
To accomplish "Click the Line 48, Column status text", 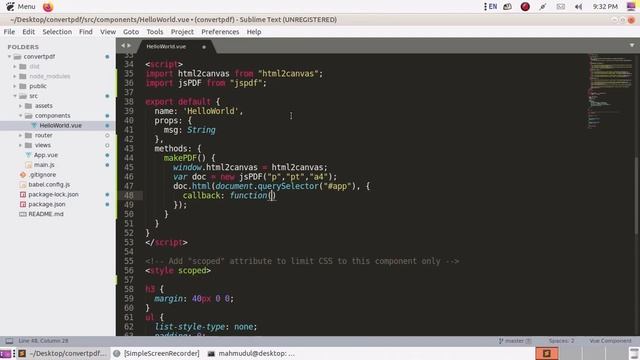I will click(43, 341).
